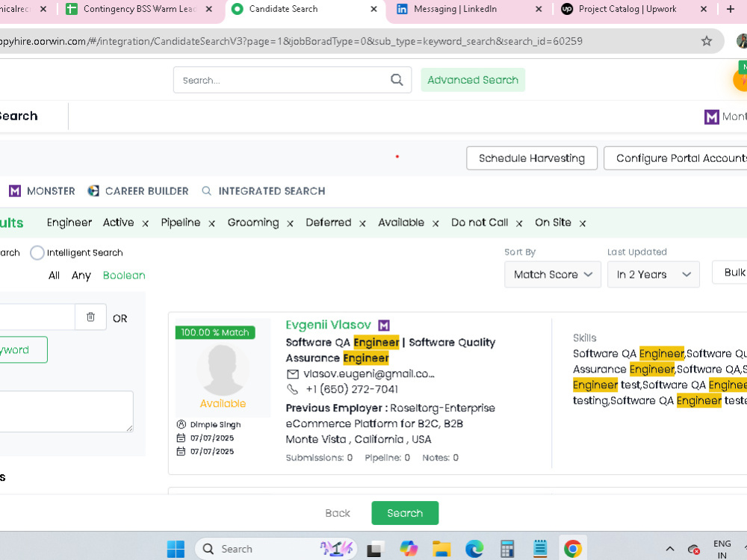The height and width of the screenshot is (560, 747).
Task: Click the Chrome address bar URL
Action: click(291, 41)
